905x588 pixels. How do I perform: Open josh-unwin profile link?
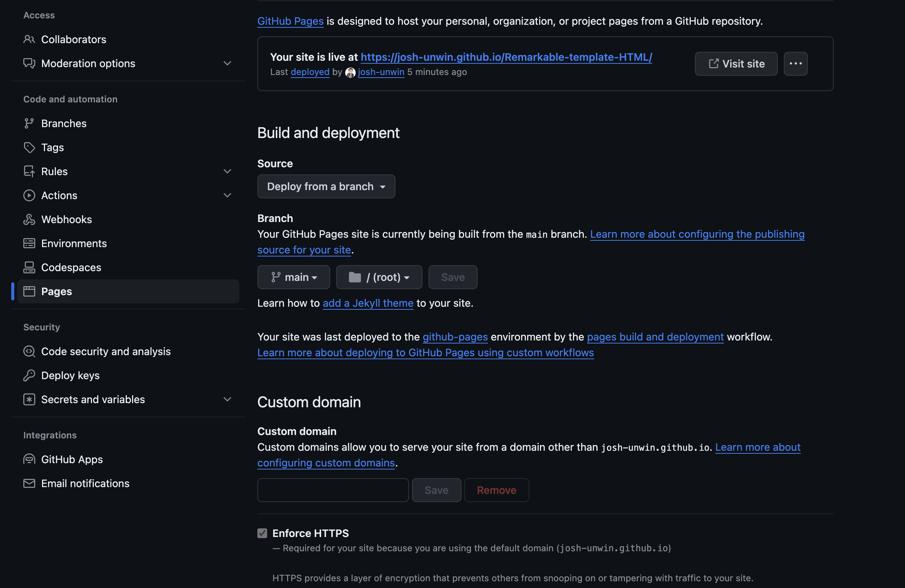tap(381, 72)
